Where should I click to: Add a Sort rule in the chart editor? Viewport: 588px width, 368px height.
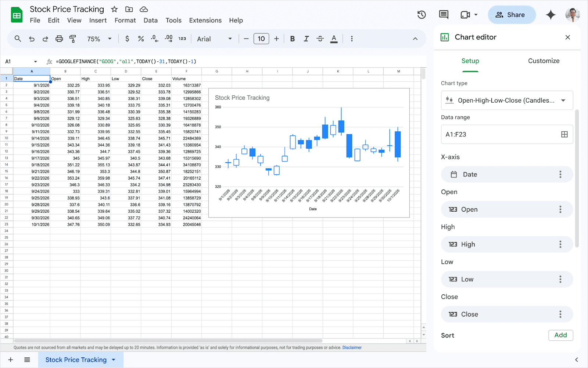click(560, 335)
